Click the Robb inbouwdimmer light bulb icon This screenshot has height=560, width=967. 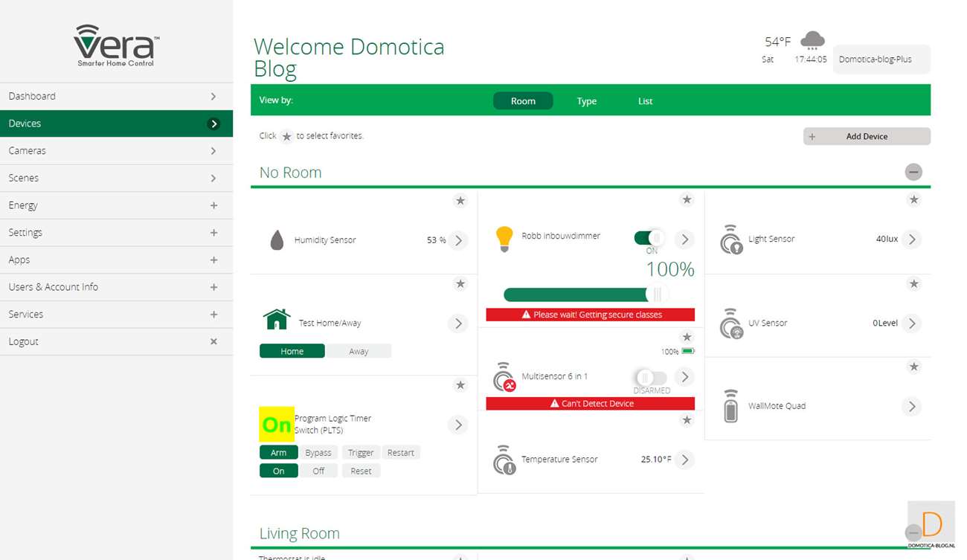pos(504,239)
